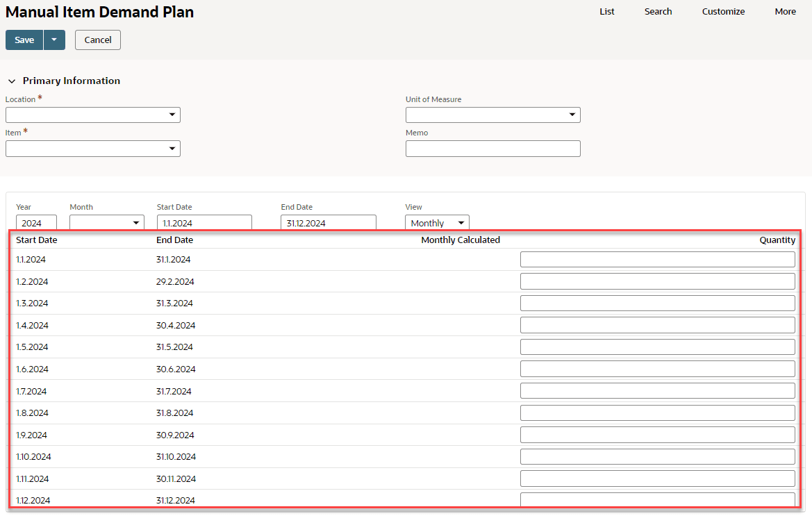Click Quantity field for row 1.5.2024
The width and height of the screenshot is (812, 516).
pyautogui.click(x=657, y=347)
